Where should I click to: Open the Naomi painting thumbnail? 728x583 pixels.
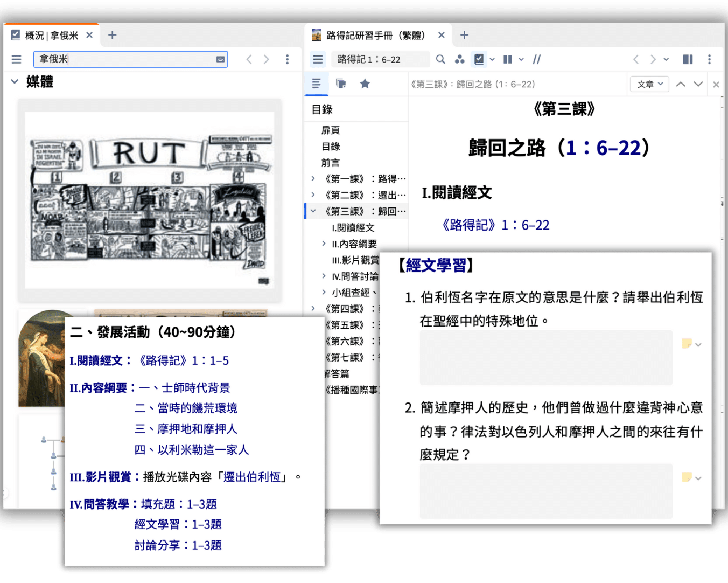[x=41, y=358]
